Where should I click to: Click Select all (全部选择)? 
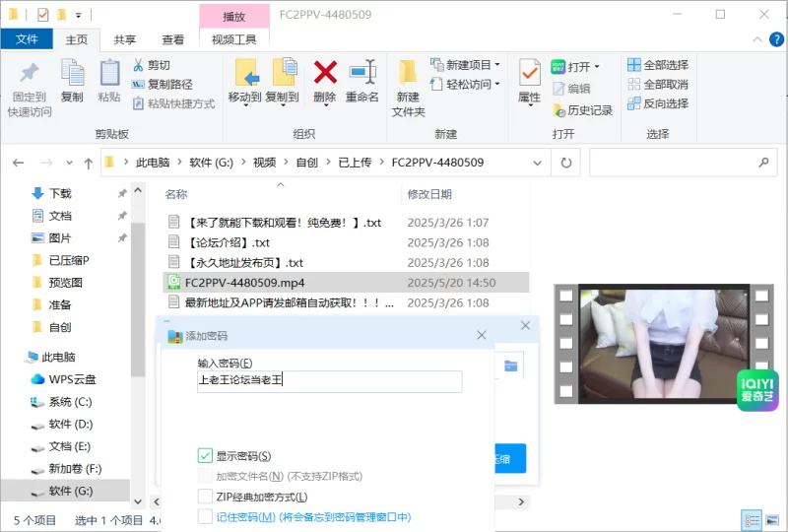coord(658,65)
